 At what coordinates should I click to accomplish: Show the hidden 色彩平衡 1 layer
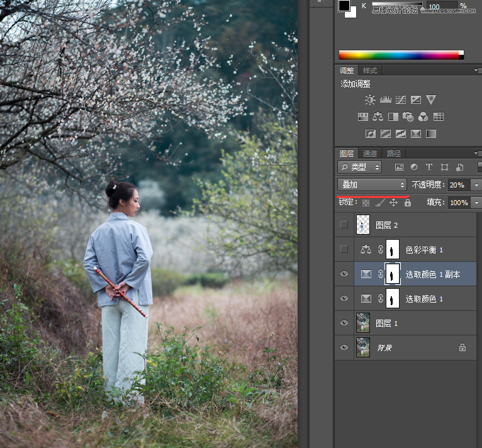pos(344,249)
